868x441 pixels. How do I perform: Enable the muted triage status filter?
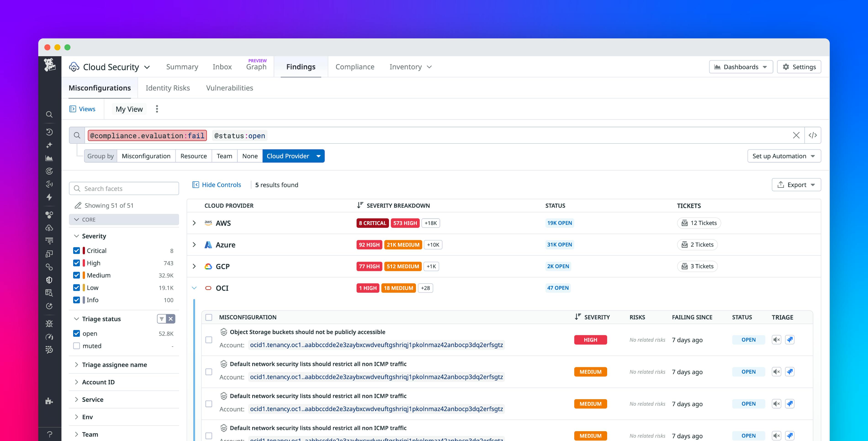tap(76, 345)
